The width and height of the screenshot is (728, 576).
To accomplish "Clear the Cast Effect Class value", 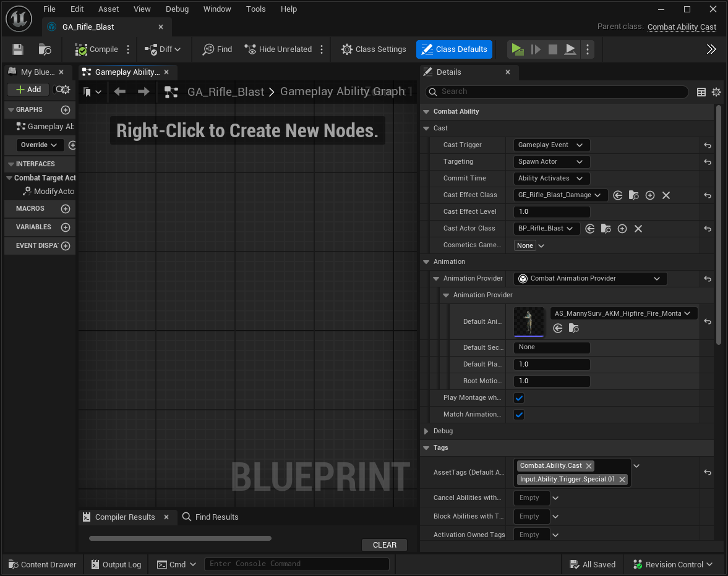I will click(x=666, y=195).
